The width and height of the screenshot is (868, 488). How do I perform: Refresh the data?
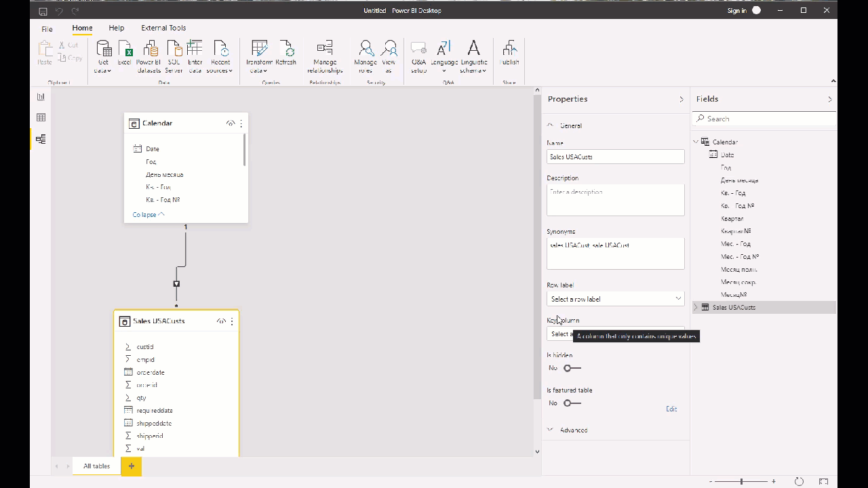(x=285, y=53)
